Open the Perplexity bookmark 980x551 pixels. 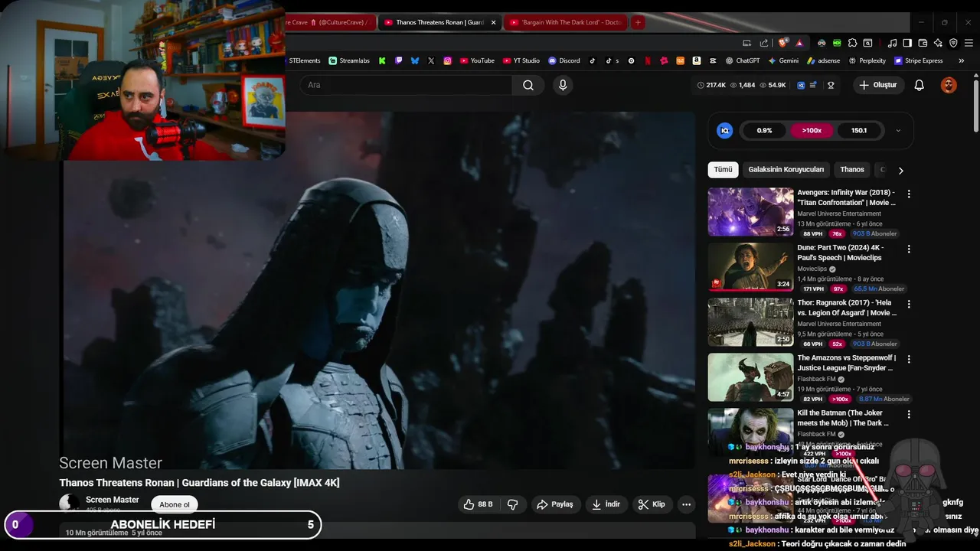(x=867, y=60)
